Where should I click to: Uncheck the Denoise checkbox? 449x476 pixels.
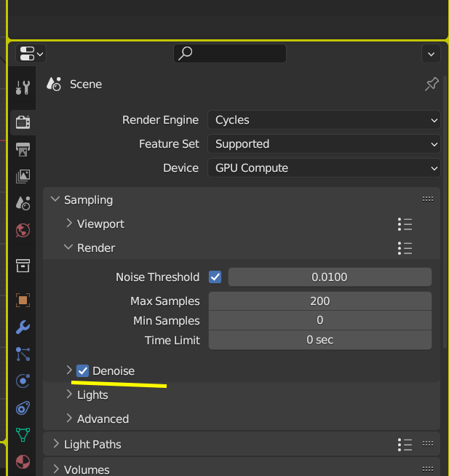click(83, 371)
